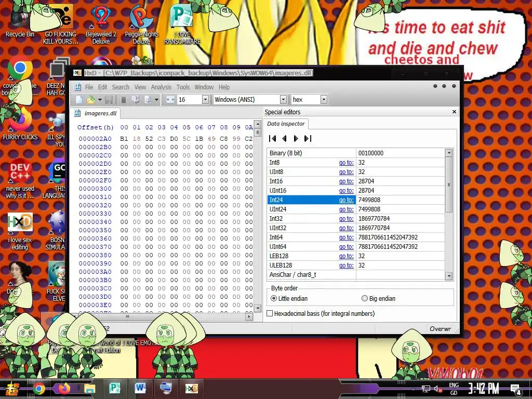The width and height of the screenshot is (532, 399).
Task: Click the HxD taskbar button
Action: tap(191, 389)
